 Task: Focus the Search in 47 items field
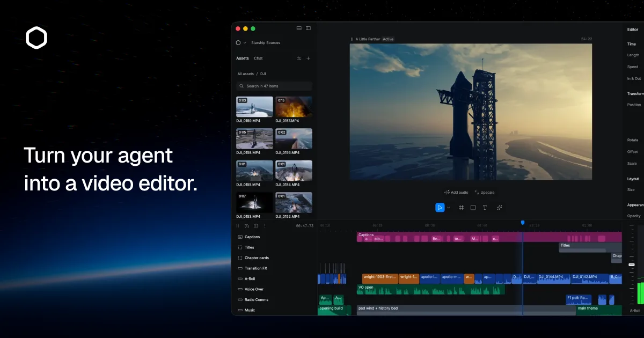coord(274,86)
